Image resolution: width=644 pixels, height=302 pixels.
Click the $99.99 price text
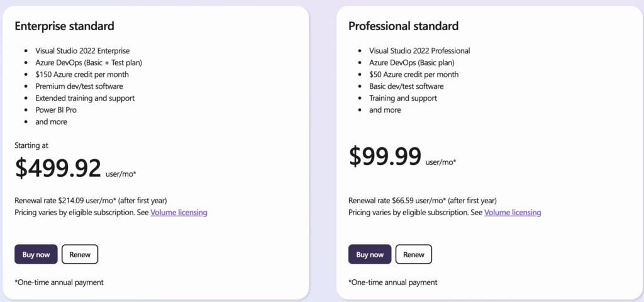pos(385,156)
